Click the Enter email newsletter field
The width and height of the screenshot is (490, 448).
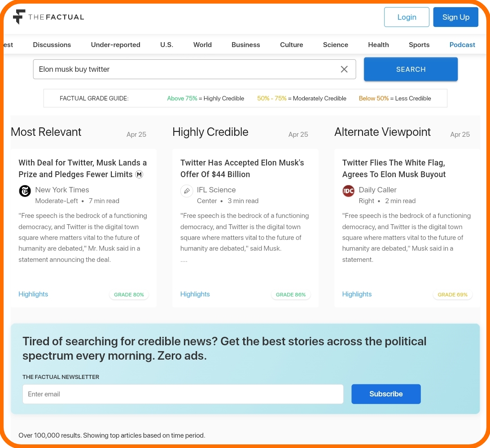183,394
